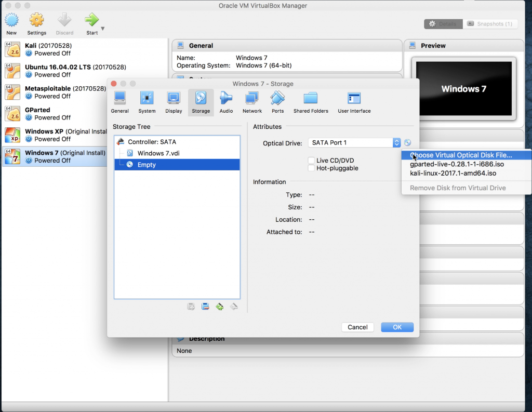Enable the Hot-pluggable checkbox
This screenshot has width=532, height=412.
pyautogui.click(x=311, y=168)
